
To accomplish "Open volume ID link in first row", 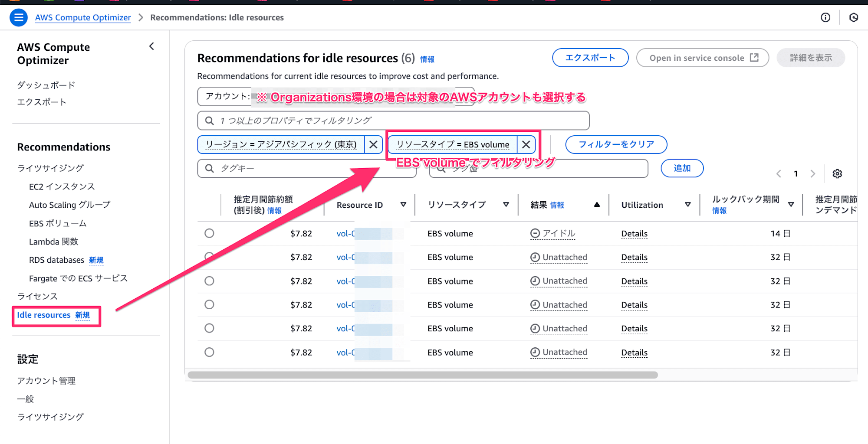I will click(346, 234).
